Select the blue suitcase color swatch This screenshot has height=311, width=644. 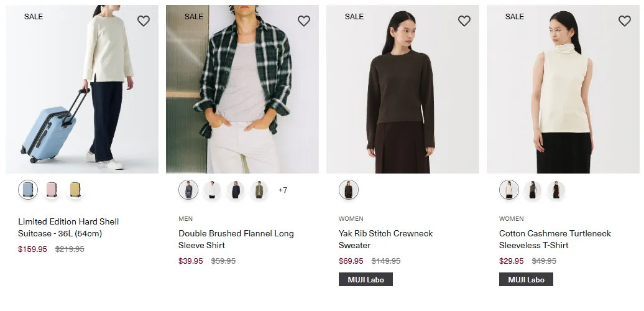tap(28, 190)
